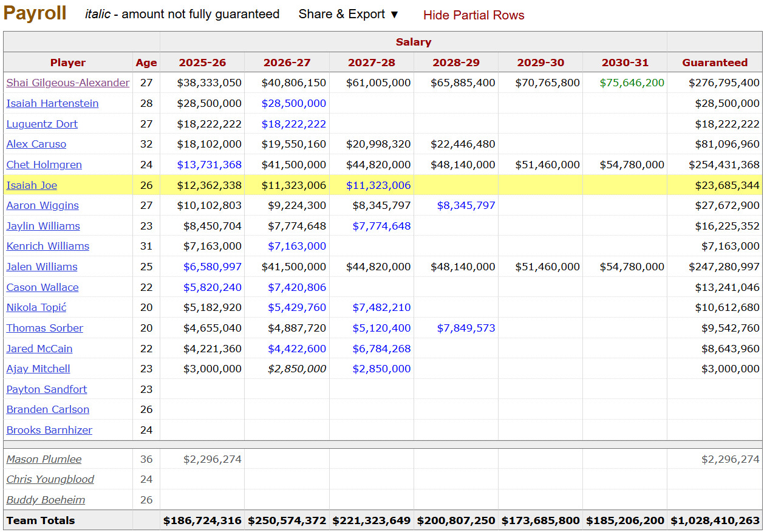Open Luguentz Dort player link

42,124
